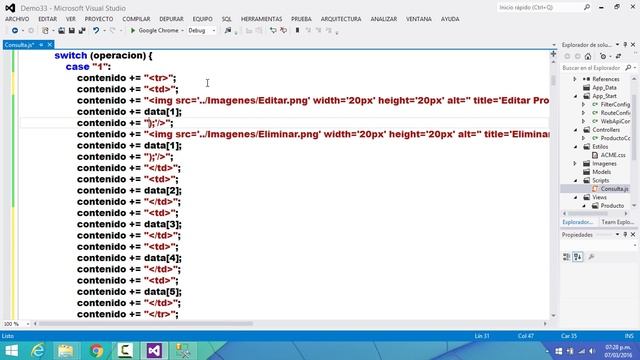Collapse the Estilos folder
This screenshot has width=640, height=360.
tap(576, 147)
